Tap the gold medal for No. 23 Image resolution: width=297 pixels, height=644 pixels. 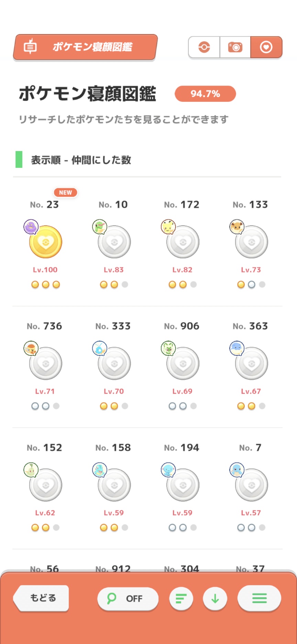[x=45, y=242]
